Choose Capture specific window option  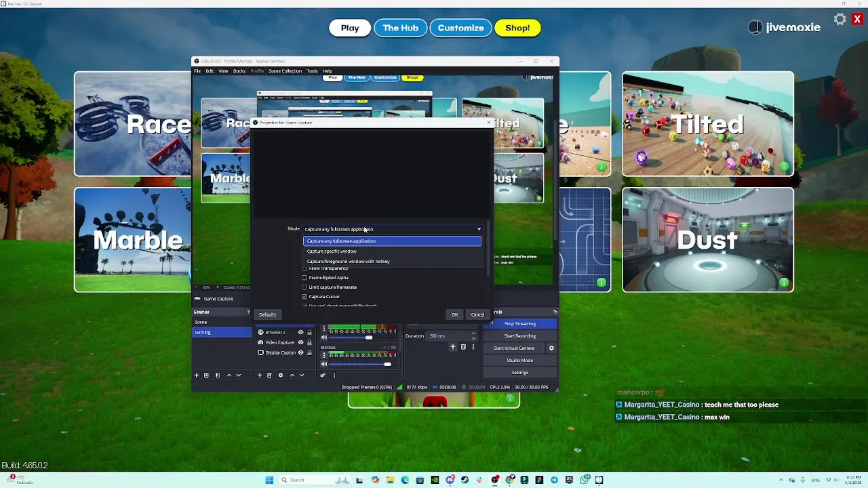point(393,251)
